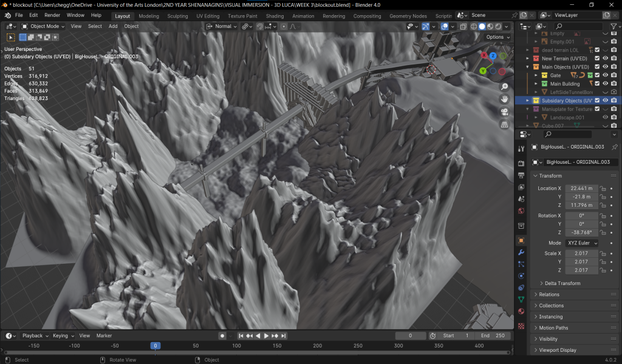Image resolution: width=622 pixels, height=364 pixels.
Task: Open the Output properties tab
Action: pyautogui.click(x=521, y=175)
